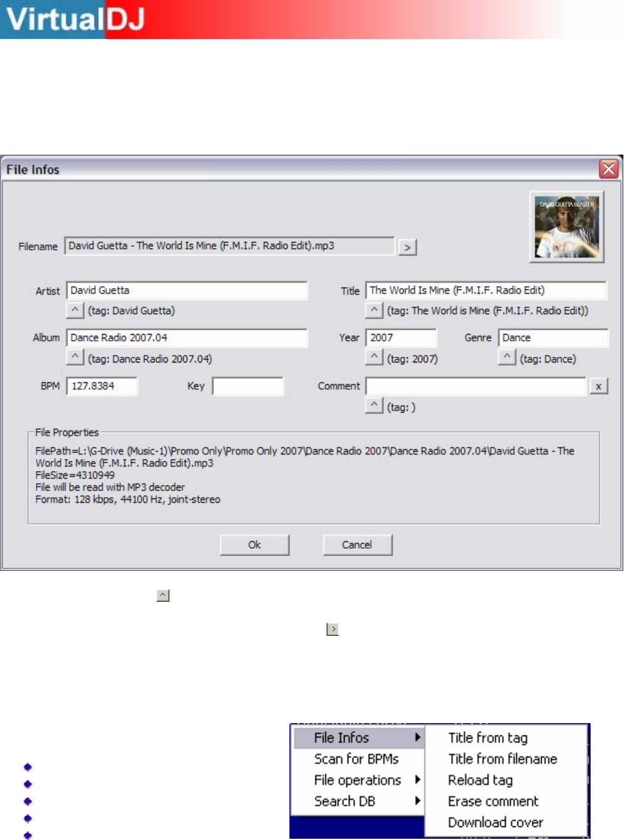Choose Reload tag option
Viewport: 624px width, 840px height.
(505, 780)
